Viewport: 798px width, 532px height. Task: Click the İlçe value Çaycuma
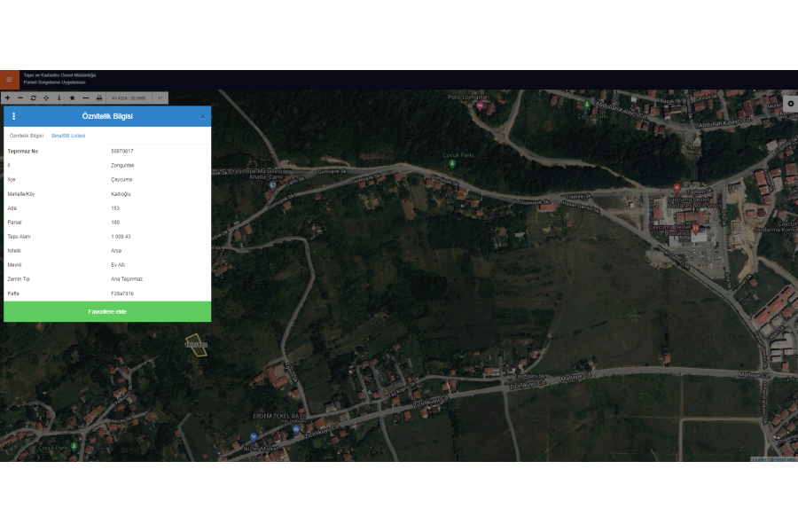click(x=121, y=180)
